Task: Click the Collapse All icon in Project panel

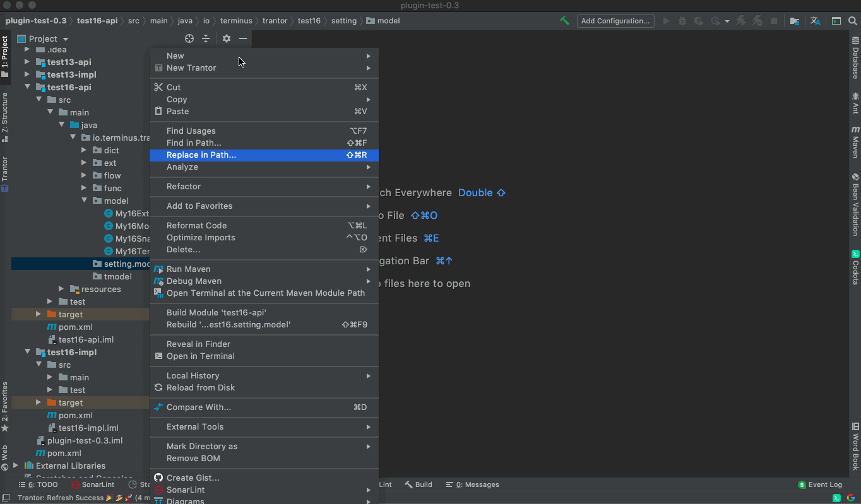Action: click(x=206, y=38)
